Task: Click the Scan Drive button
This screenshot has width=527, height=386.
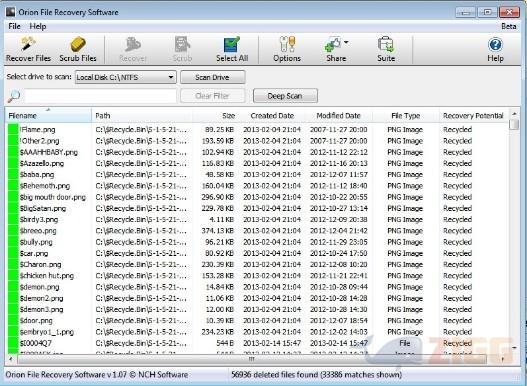Action: pyautogui.click(x=212, y=77)
